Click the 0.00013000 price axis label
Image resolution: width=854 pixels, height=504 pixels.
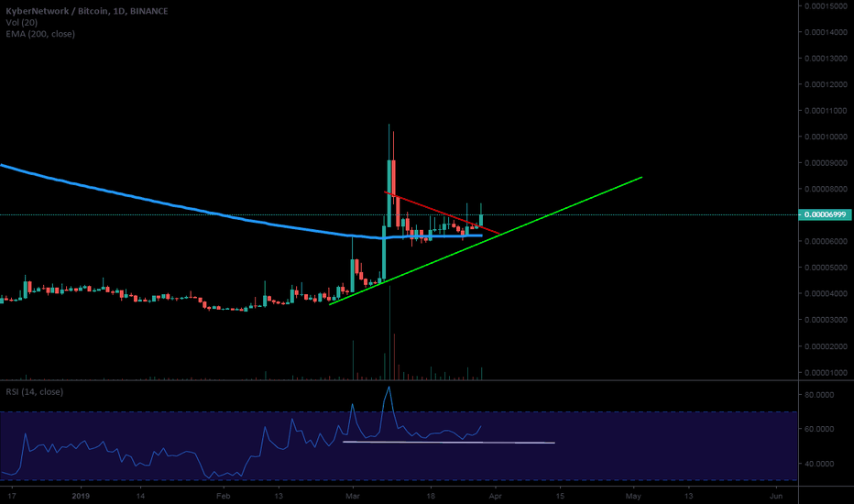pos(827,59)
